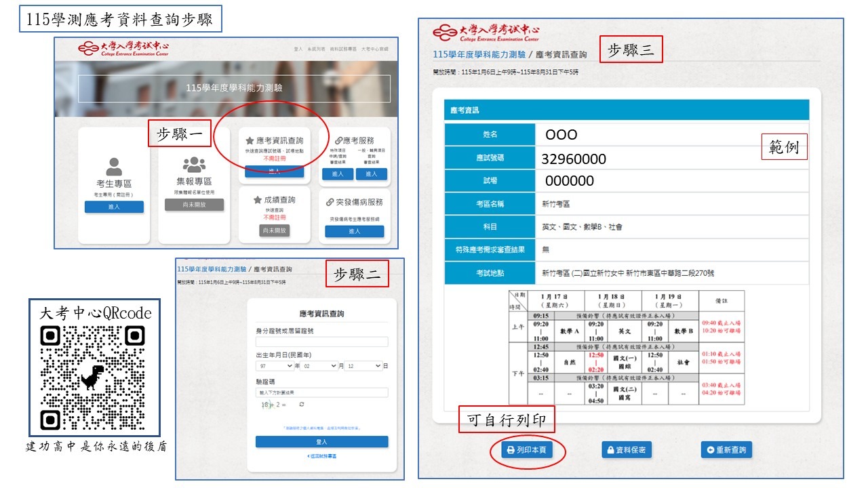868x488 pixels.
Task: Click the link icon beside 突發傷病服務
Action: 330,202
